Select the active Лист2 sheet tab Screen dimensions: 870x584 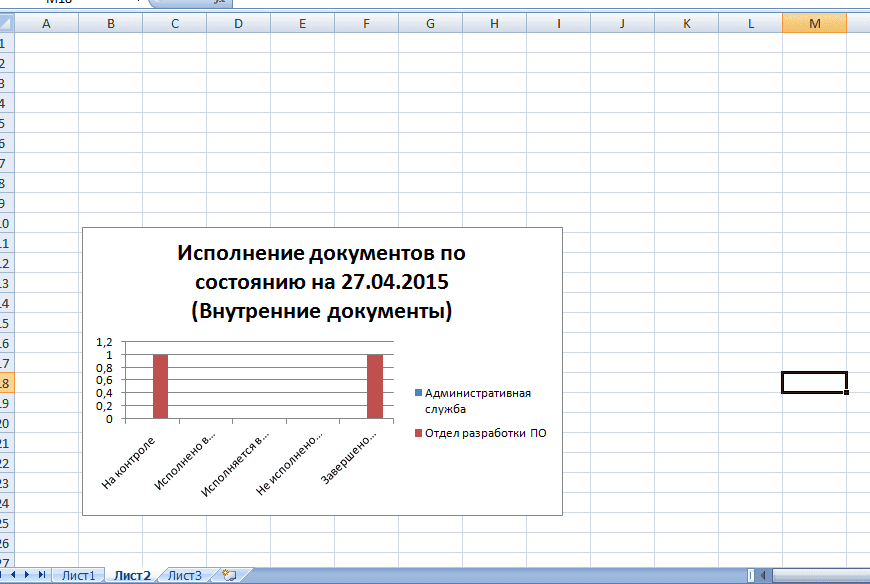(132, 575)
